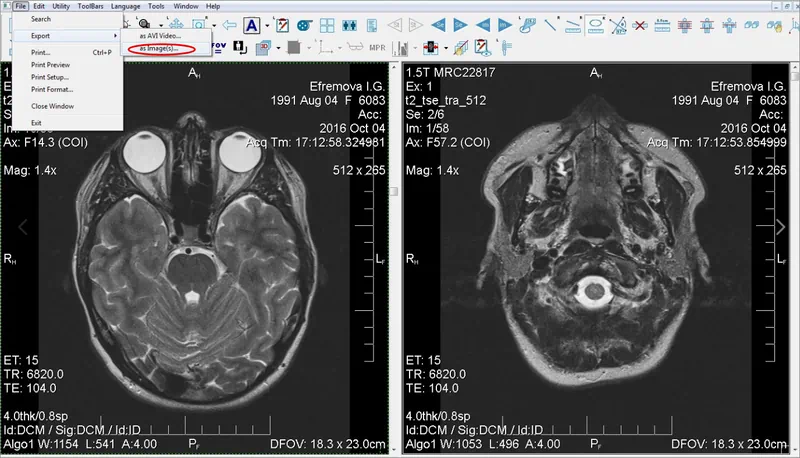Select the pixel probe tool

coord(528,25)
